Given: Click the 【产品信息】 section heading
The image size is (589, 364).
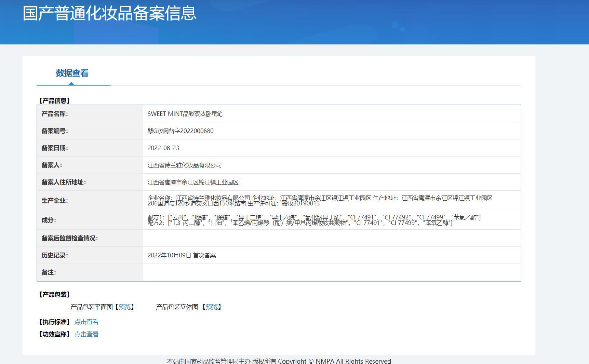Looking at the screenshot, I should [55, 101].
